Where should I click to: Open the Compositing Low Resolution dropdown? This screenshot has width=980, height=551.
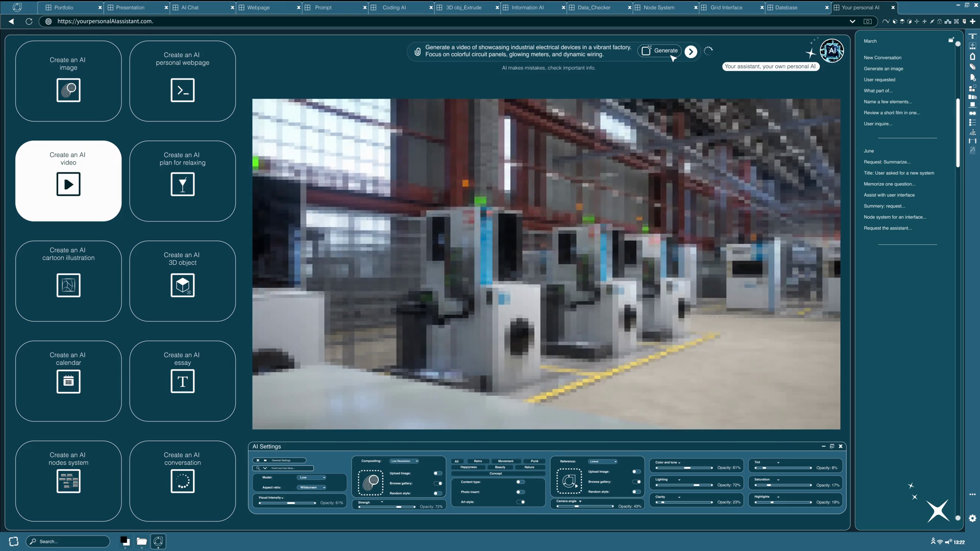404,461
